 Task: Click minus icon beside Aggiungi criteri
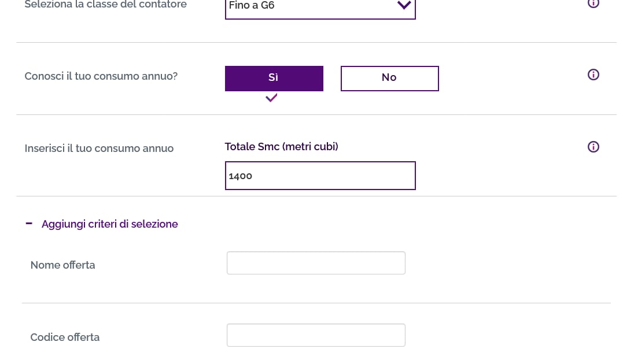coord(29,224)
